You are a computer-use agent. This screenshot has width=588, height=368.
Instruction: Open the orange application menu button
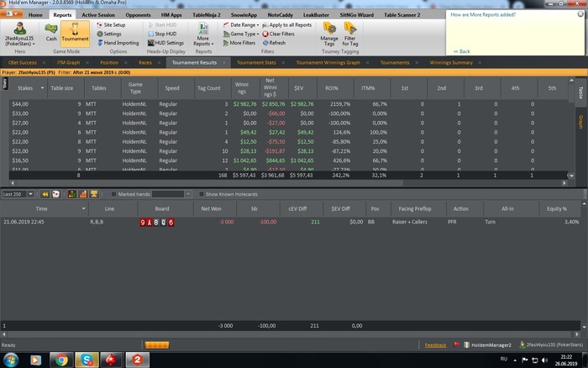11,14
